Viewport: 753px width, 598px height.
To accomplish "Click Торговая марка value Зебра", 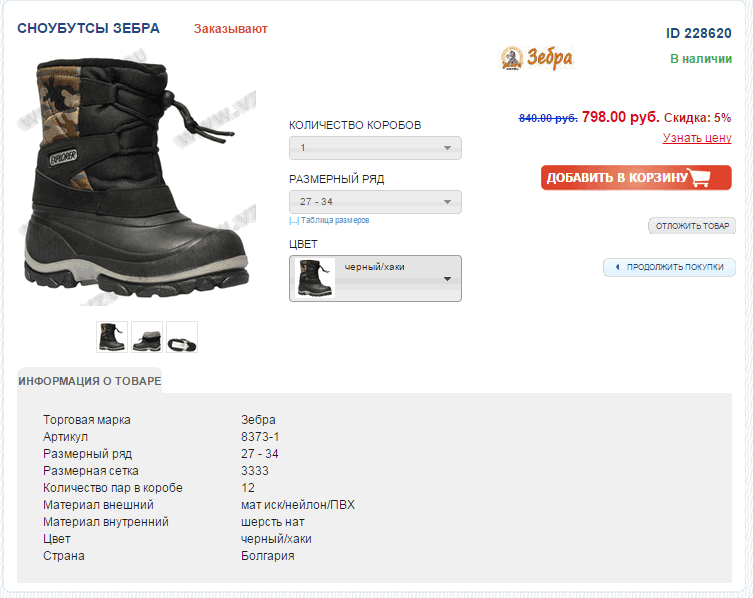I will [x=258, y=420].
